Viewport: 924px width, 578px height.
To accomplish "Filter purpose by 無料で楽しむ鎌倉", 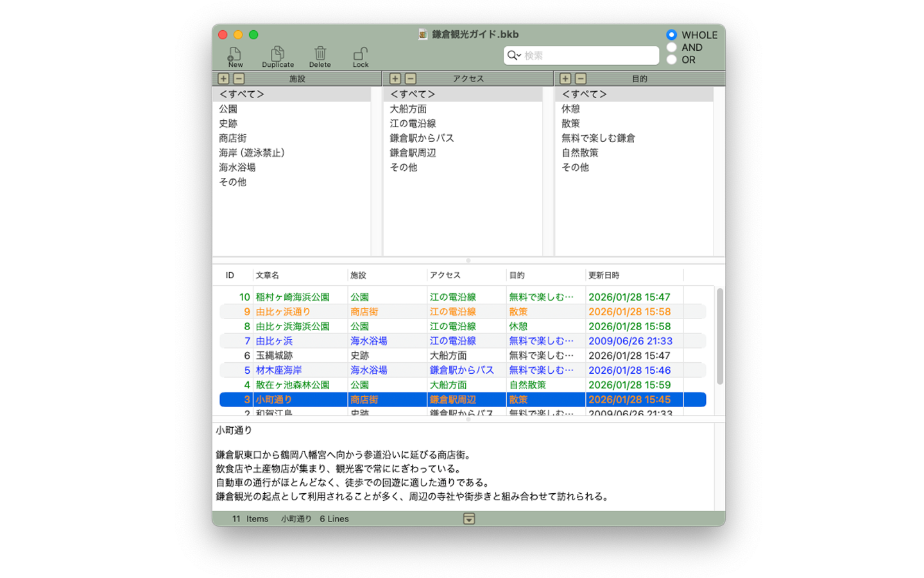I will [x=634, y=138].
